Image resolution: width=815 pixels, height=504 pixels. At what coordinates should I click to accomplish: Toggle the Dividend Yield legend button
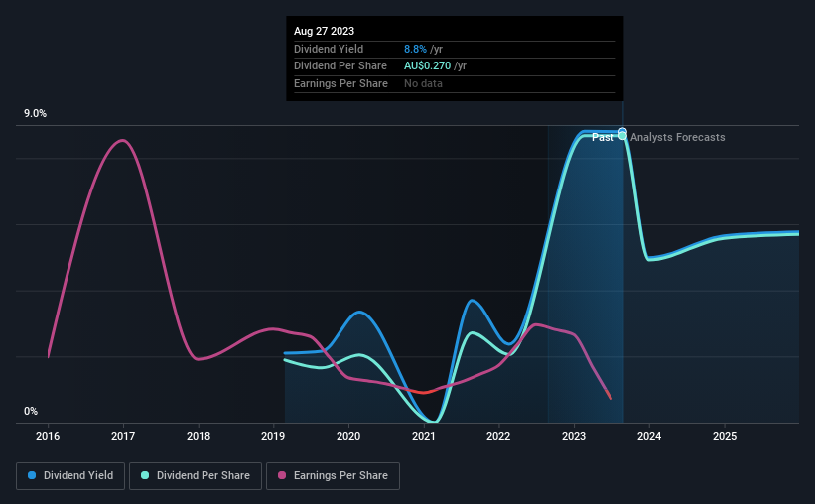click(70, 476)
